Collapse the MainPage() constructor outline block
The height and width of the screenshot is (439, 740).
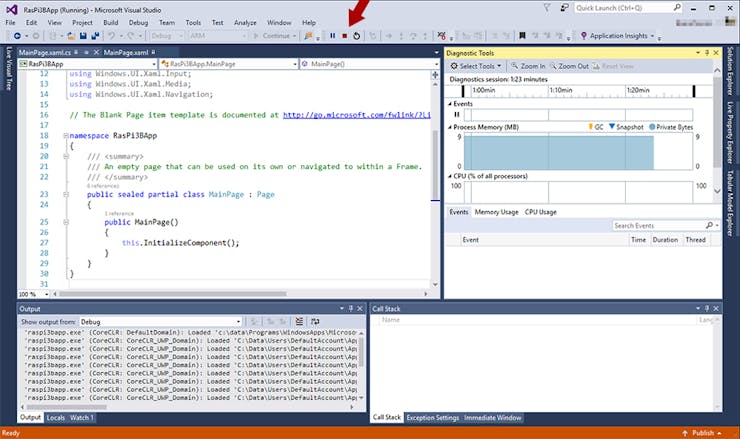(x=66, y=222)
